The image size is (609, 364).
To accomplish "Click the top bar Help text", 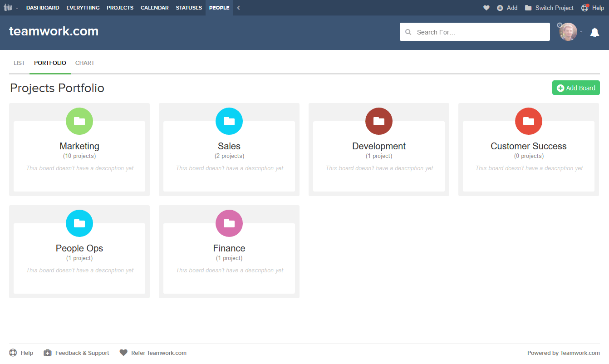I will pos(598,8).
